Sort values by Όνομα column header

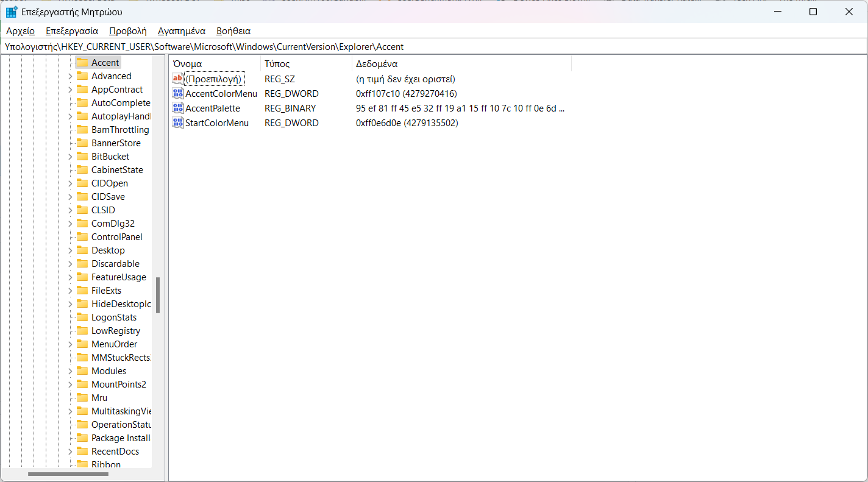point(215,63)
